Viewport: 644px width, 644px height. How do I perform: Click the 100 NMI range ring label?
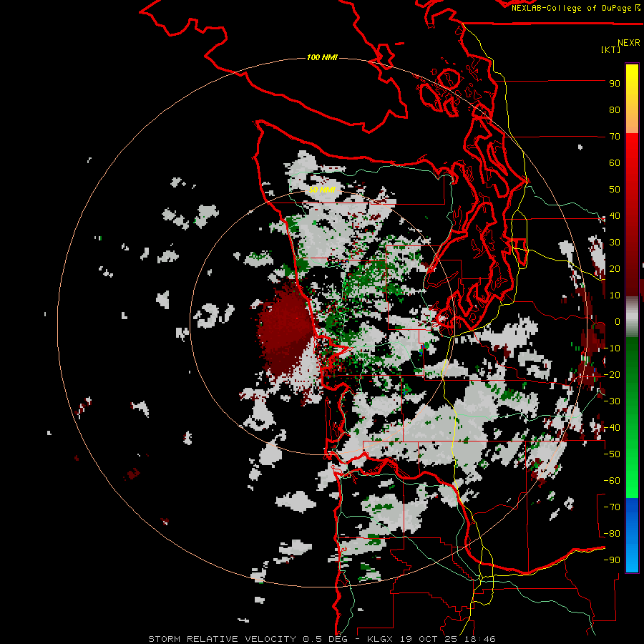(322, 57)
